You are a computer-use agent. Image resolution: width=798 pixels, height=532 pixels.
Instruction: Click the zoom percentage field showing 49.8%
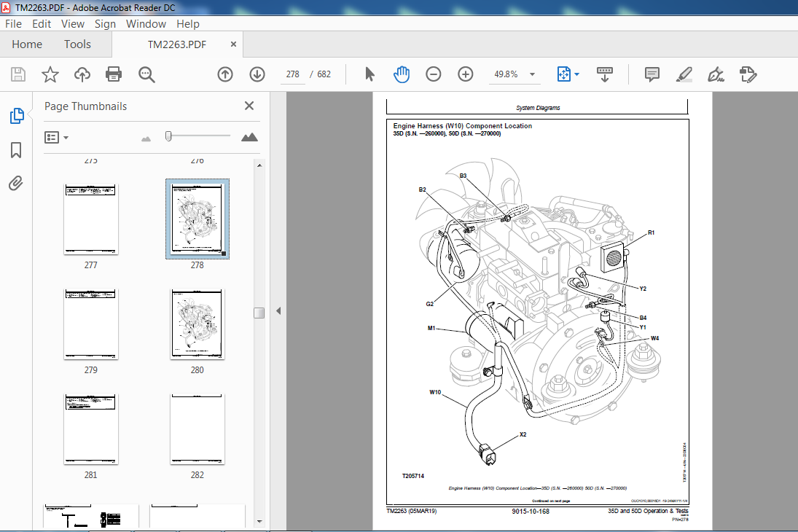click(x=506, y=74)
